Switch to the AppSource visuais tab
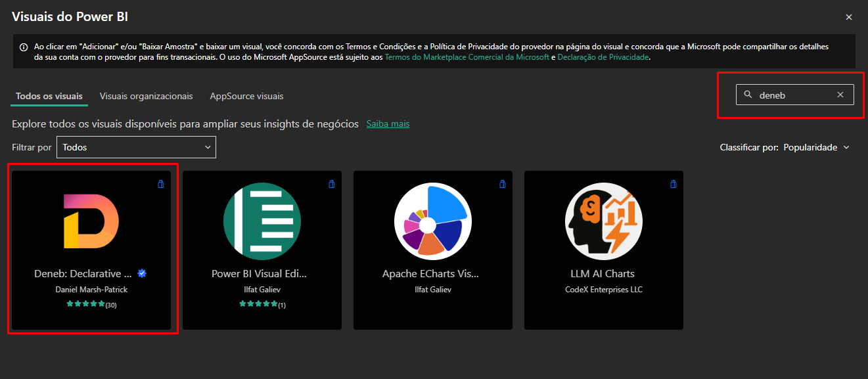 (246, 96)
